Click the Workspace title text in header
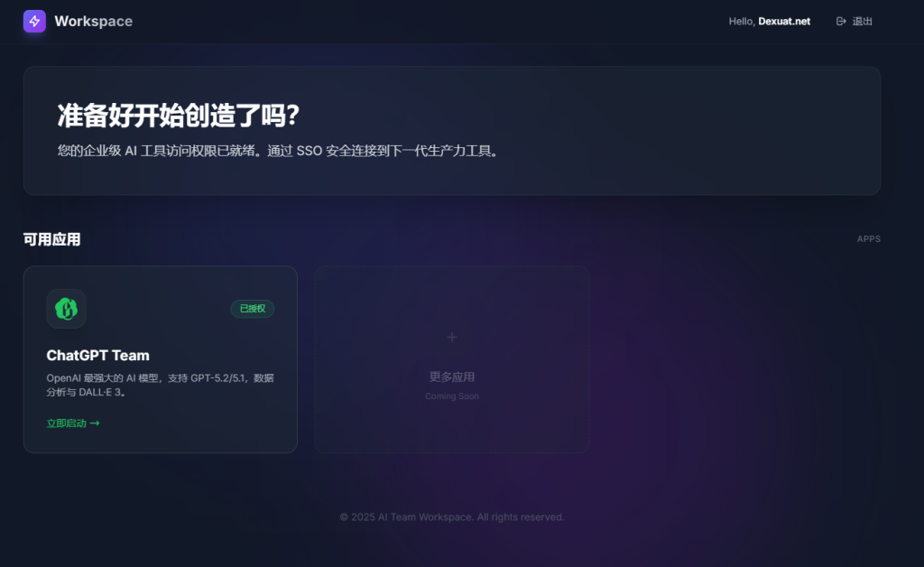 click(93, 21)
